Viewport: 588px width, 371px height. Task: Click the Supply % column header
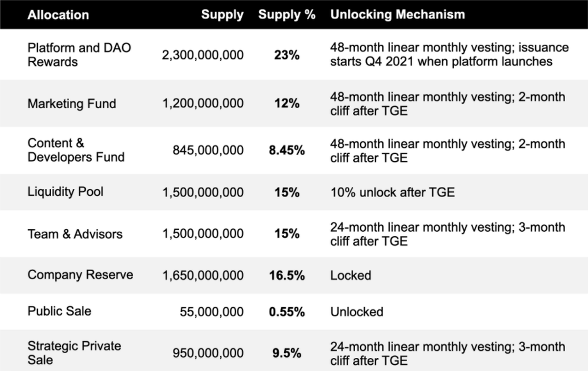[287, 15]
